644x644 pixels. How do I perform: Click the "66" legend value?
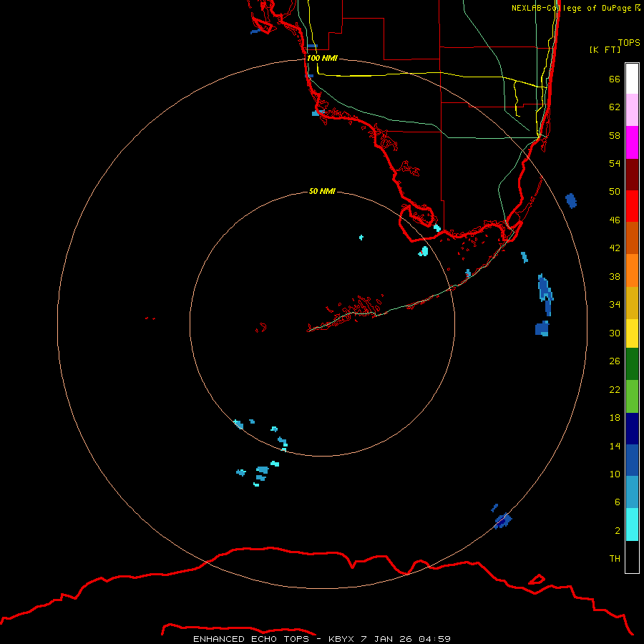coord(615,79)
